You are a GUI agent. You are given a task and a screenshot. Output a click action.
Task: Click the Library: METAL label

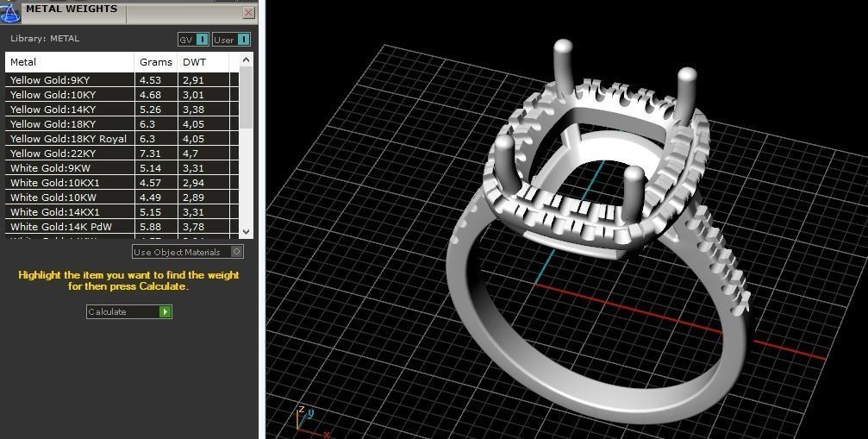pyautogui.click(x=45, y=39)
